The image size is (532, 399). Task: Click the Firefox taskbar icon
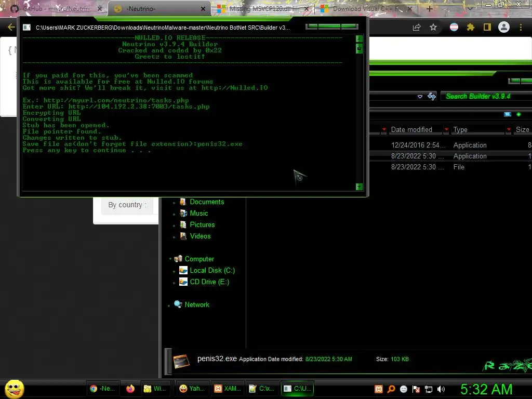[x=130, y=389]
